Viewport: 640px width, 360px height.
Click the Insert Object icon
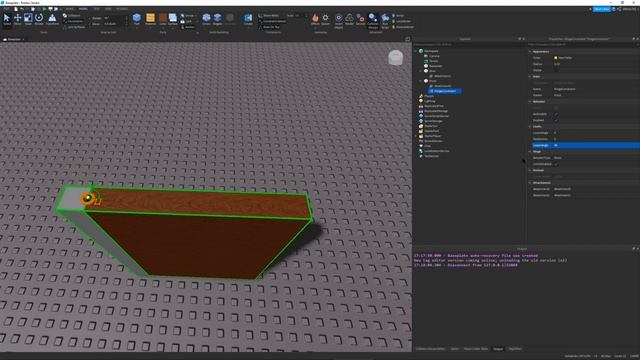point(339,19)
